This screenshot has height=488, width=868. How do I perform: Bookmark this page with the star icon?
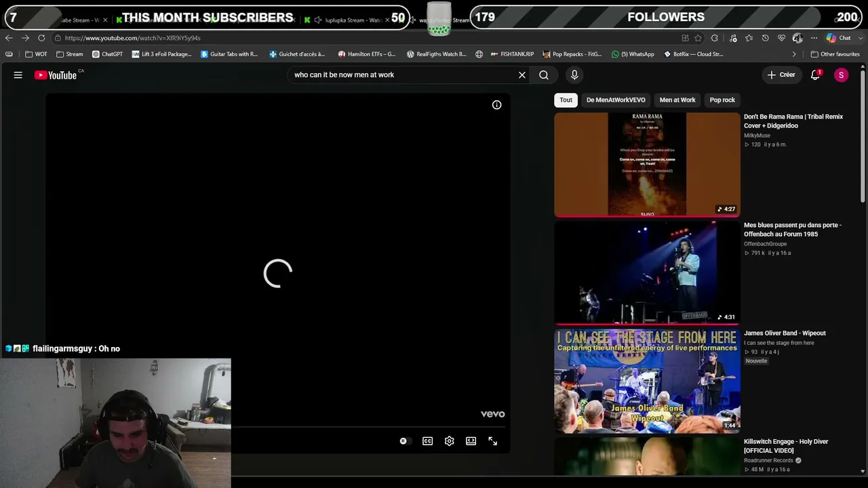coord(698,38)
